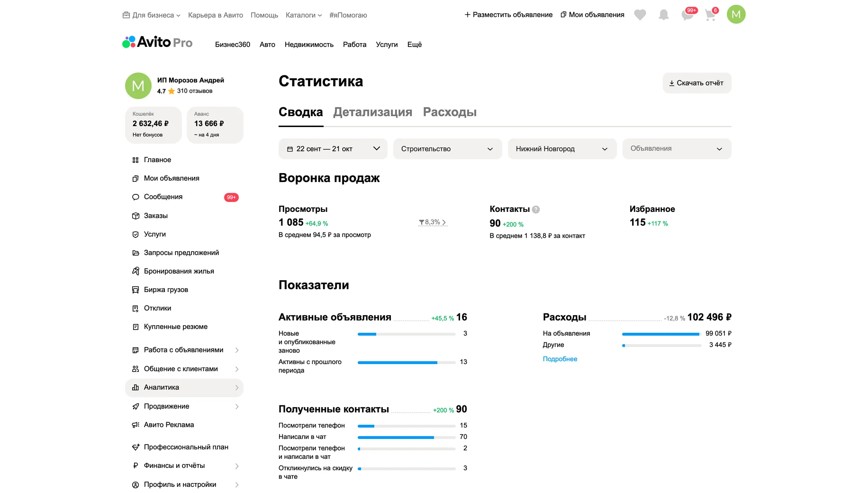This screenshot has width=868, height=493.
Task: Open Услуги in top navigation
Action: point(387,45)
